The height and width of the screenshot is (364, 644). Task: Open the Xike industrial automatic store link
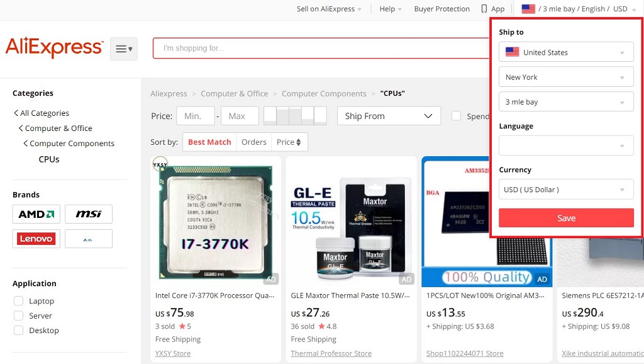(602, 353)
